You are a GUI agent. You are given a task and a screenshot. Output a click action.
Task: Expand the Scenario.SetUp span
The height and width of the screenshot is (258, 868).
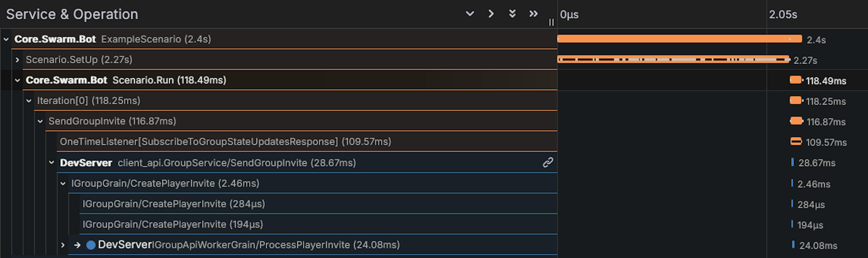tap(18, 60)
